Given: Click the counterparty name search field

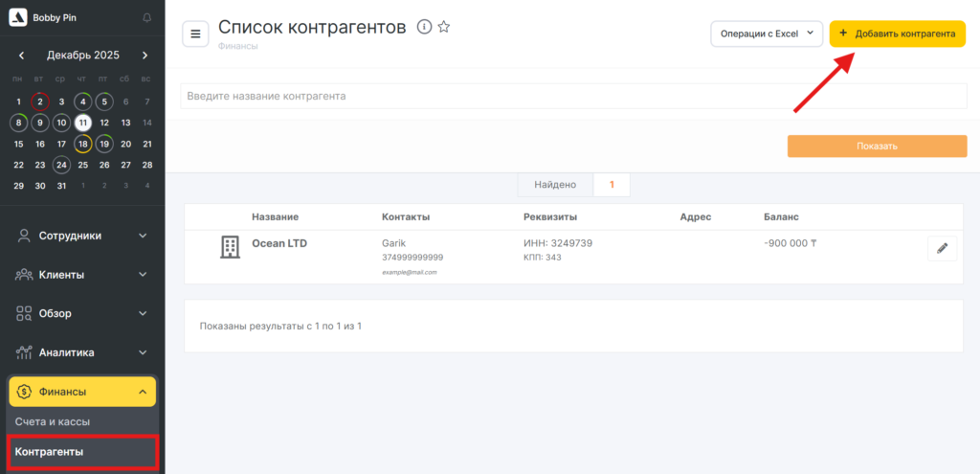Looking at the screenshot, I should (x=573, y=96).
